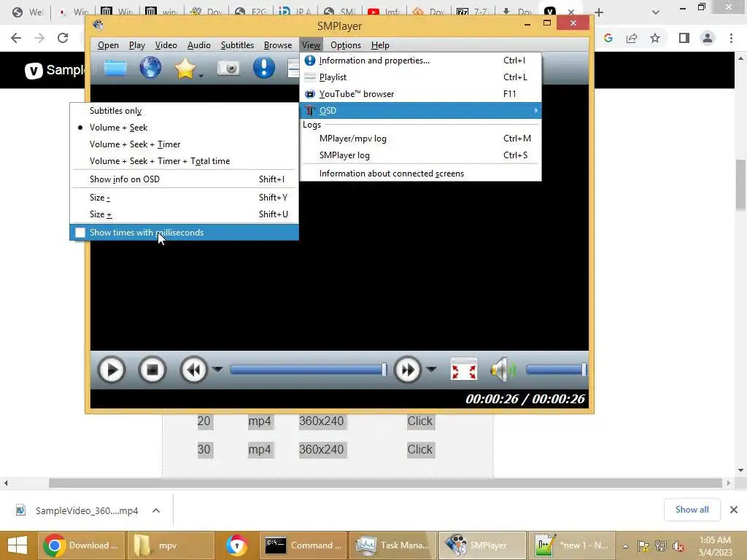Click the Playlist icon in View menu

click(310, 77)
